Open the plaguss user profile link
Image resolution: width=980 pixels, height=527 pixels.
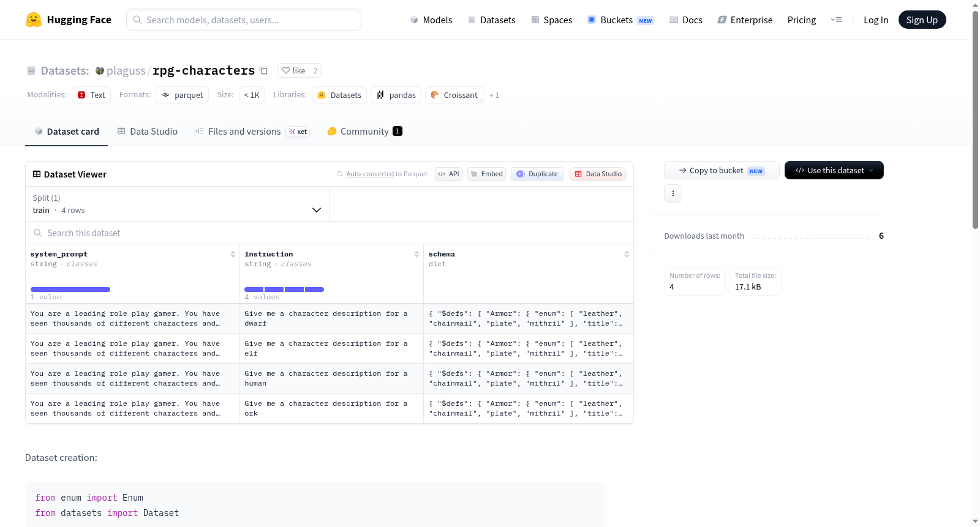(126, 70)
